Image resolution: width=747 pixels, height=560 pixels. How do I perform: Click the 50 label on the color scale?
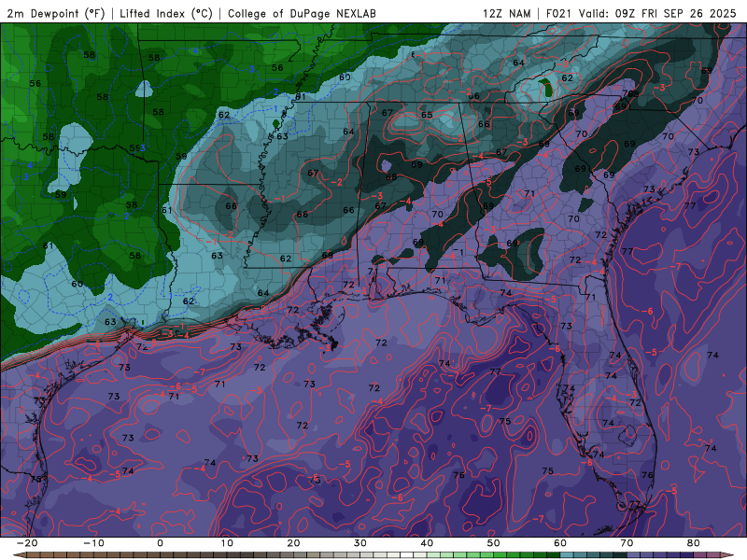(x=494, y=543)
